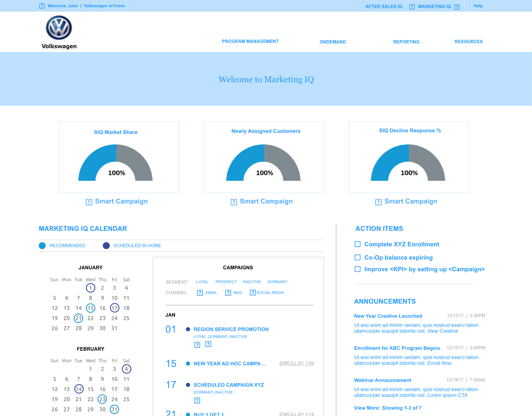Screen dimensions: 532x416
Task: Click second channel icon under Region Service Promotion
Action: click(208, 344)
